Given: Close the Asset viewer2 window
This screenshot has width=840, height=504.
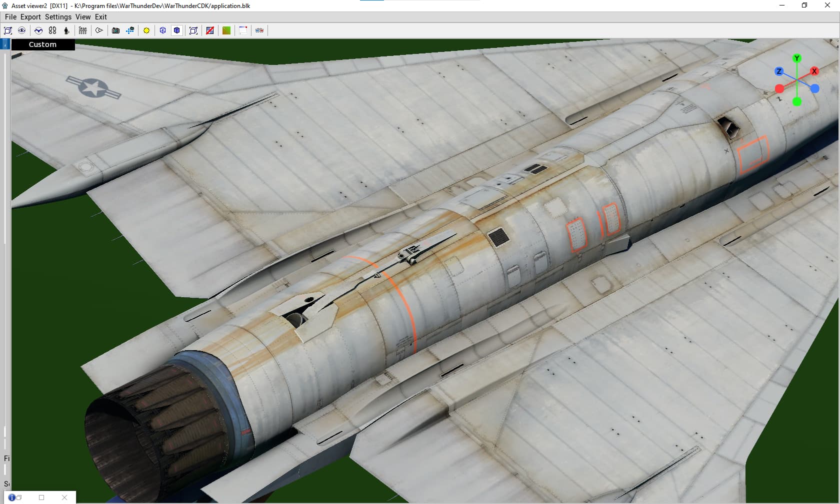Looking at the screenshot, I should click(x=827, y=5).
